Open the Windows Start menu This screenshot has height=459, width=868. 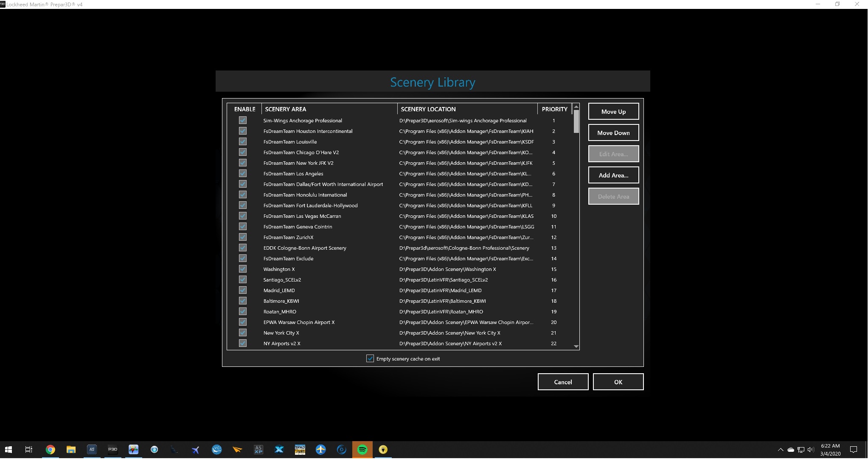point(8,450)
